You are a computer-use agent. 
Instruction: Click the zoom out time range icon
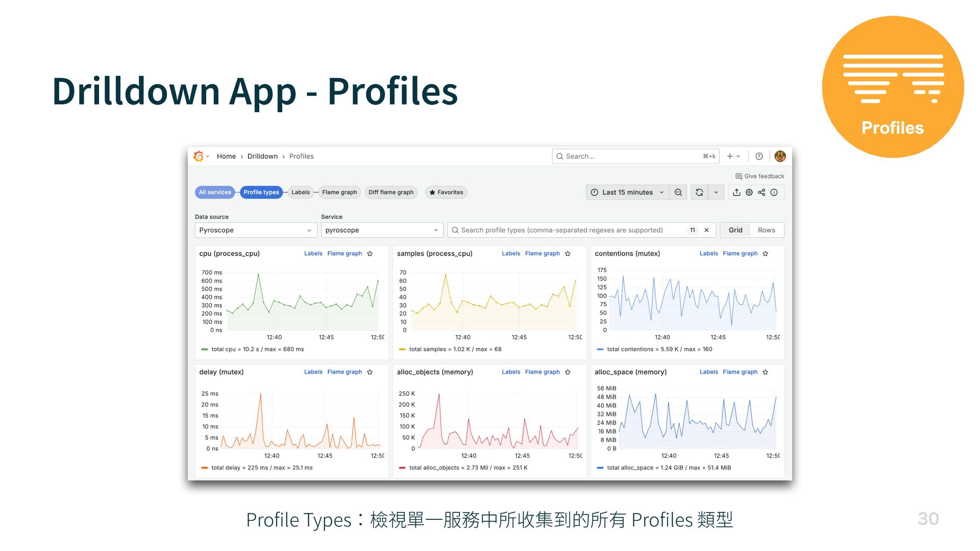click(678, 192)
